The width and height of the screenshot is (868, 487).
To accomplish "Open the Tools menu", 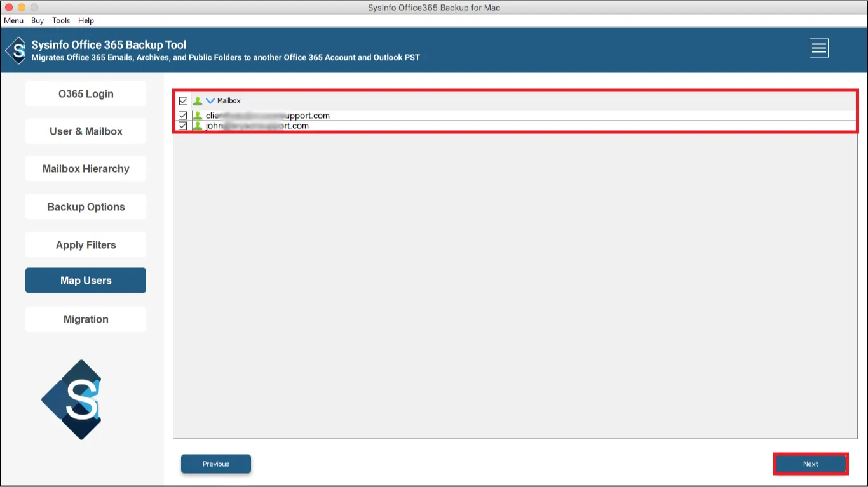I will click(x=61, y=20).
